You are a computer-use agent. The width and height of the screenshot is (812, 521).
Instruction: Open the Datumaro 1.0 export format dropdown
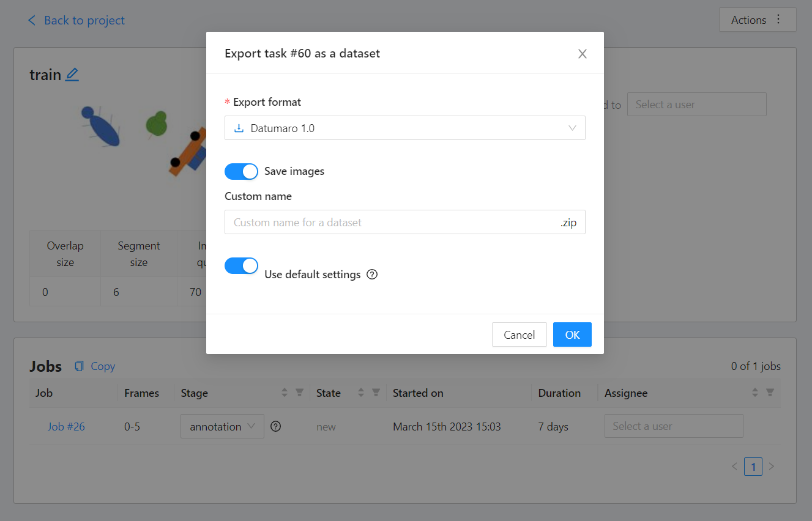(405, 128)
